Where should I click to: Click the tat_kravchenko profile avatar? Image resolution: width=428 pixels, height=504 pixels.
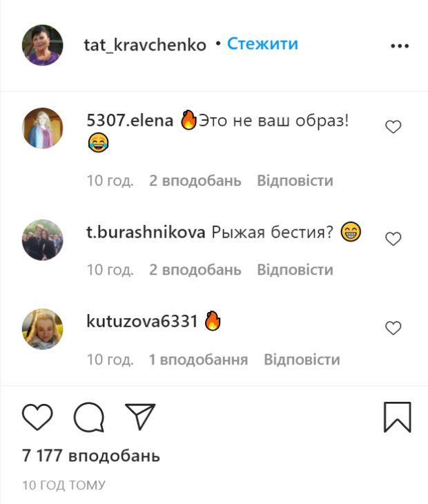42,45
